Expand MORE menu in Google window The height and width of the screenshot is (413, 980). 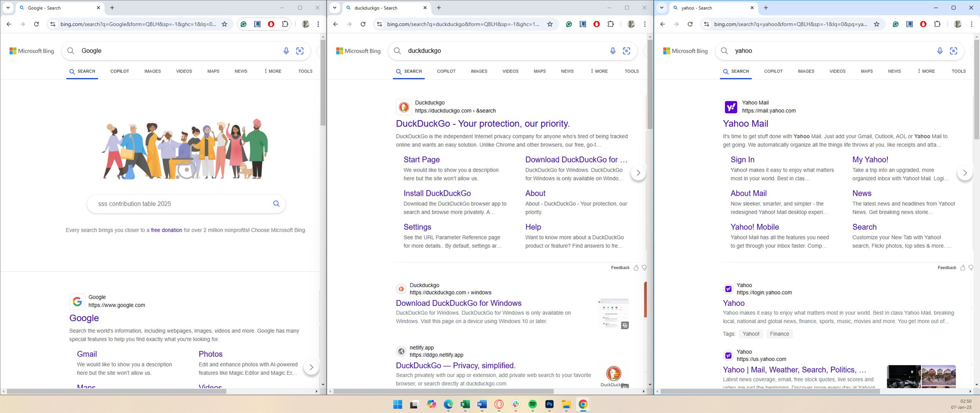coord(273,71)
